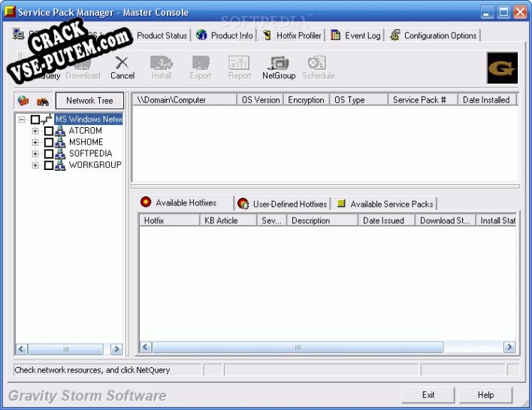Viewport: 532px width, 410px height.
Task: Sort by the Service Pack # column
Action: (x=423, y=100)
